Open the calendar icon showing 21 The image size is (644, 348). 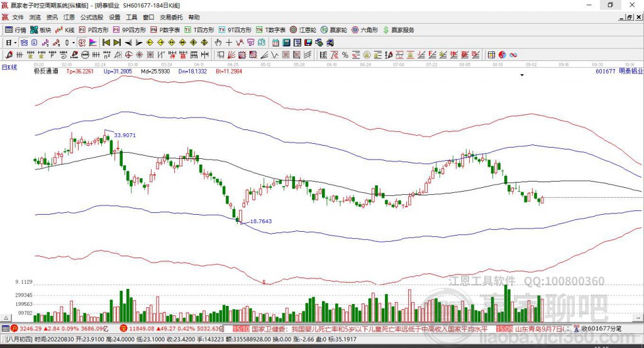tap(275, 43)
